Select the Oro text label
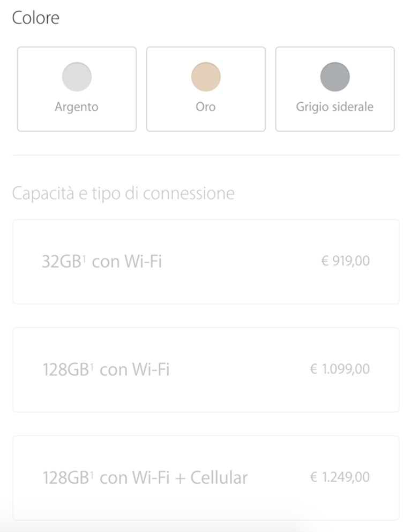The height and width of the screenshot is (532, 411). coord(206,107)
